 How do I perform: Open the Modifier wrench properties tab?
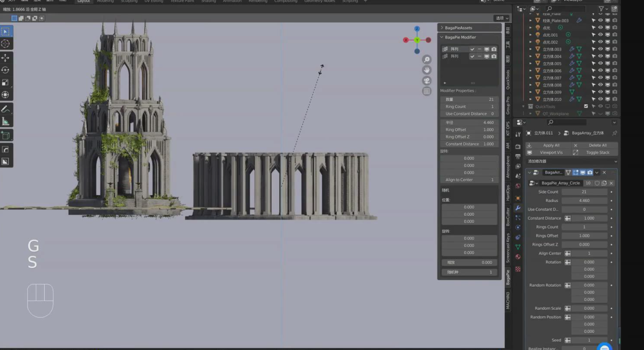pyautogui.click(x=518, y=208)
